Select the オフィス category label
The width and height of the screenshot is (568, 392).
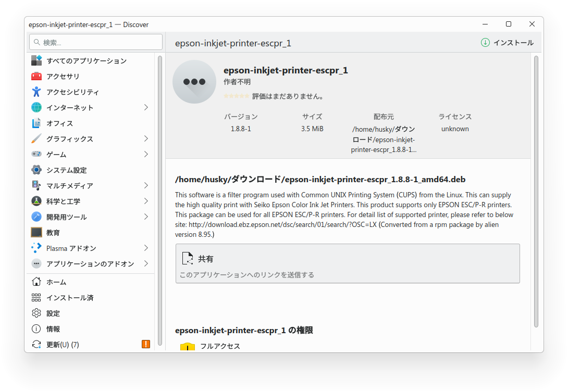click(60, 123)
